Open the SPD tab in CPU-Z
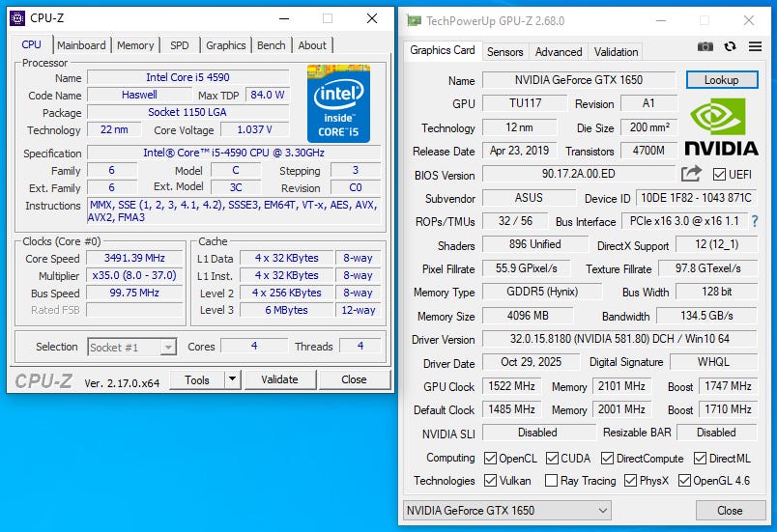Viewport: 777px width, 532px height. pyautogui.click(x=180, y=45)
